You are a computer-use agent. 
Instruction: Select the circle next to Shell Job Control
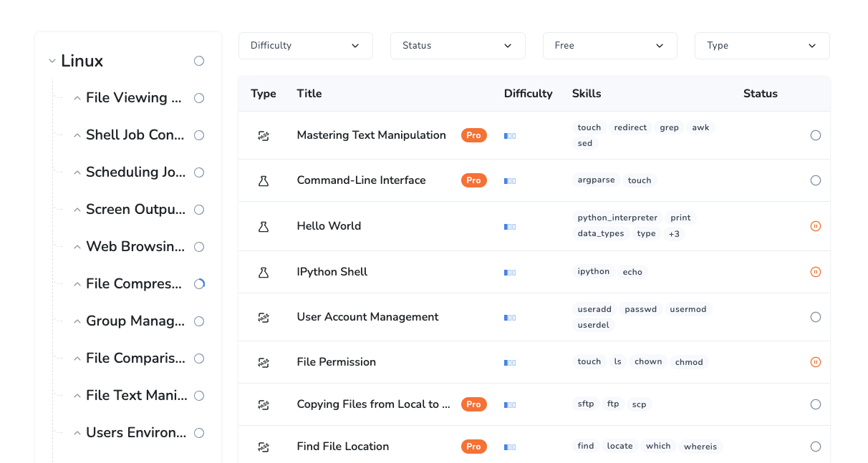(199, 135)
